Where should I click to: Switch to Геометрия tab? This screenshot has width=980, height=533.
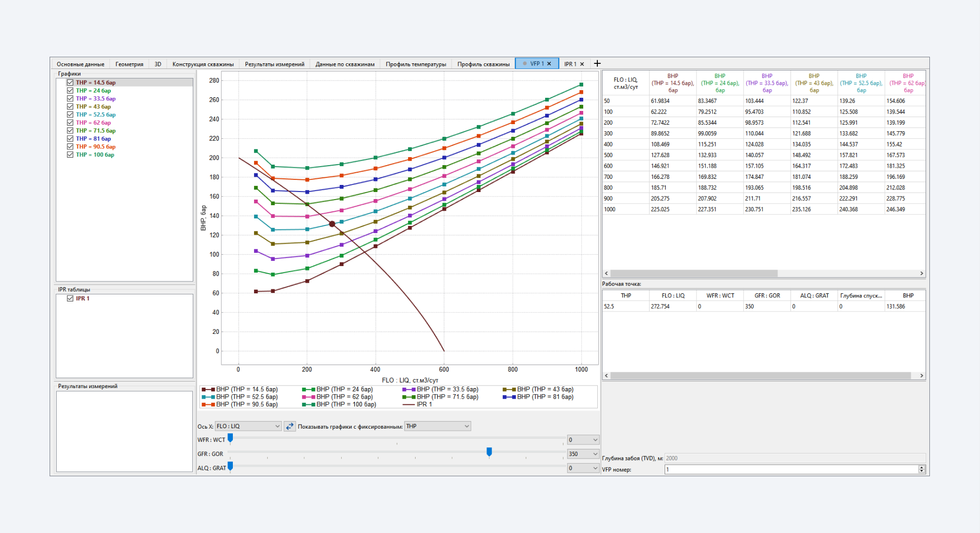pos(130,64)
